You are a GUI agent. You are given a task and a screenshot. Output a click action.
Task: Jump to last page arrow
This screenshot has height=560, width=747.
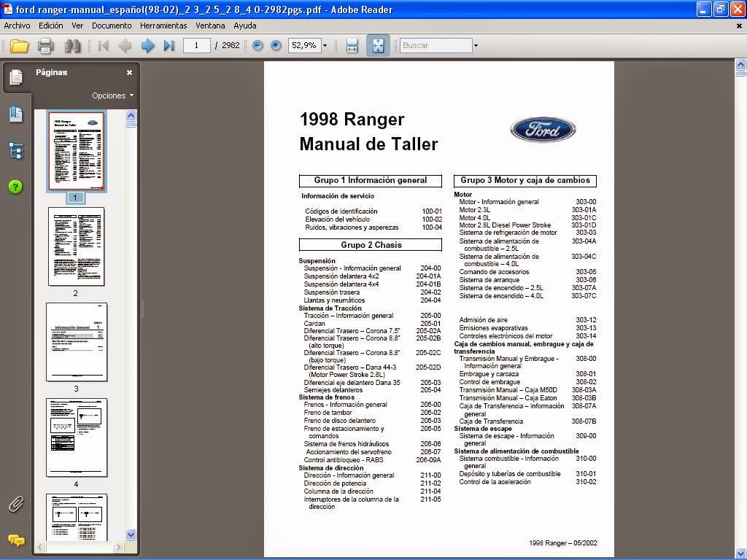(169, 46)
